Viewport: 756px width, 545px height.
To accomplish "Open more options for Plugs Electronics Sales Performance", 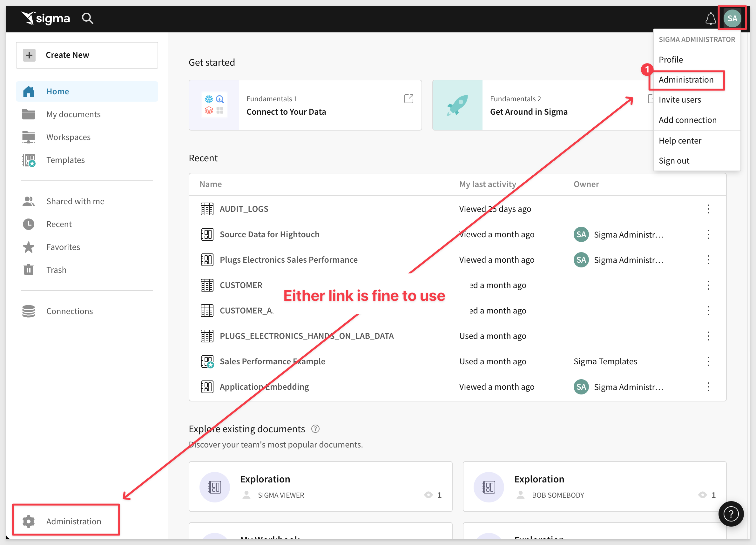I will click(708, 260).
